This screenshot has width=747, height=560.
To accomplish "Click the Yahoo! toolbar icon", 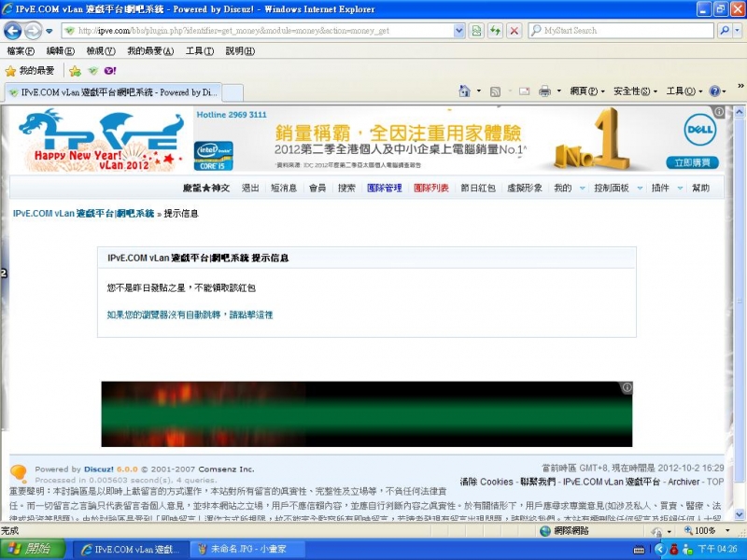I will (x=110, y=70).
